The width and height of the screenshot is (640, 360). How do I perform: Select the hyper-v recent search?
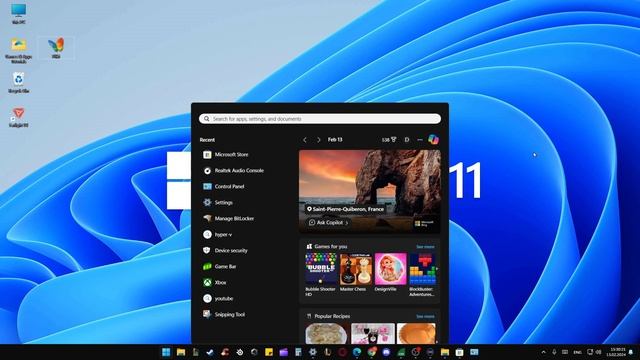218,235
